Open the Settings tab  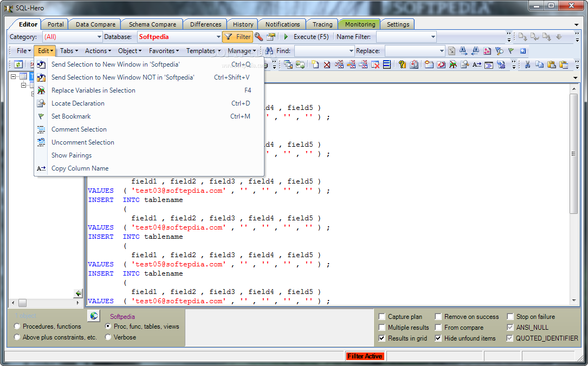[398, 24]
